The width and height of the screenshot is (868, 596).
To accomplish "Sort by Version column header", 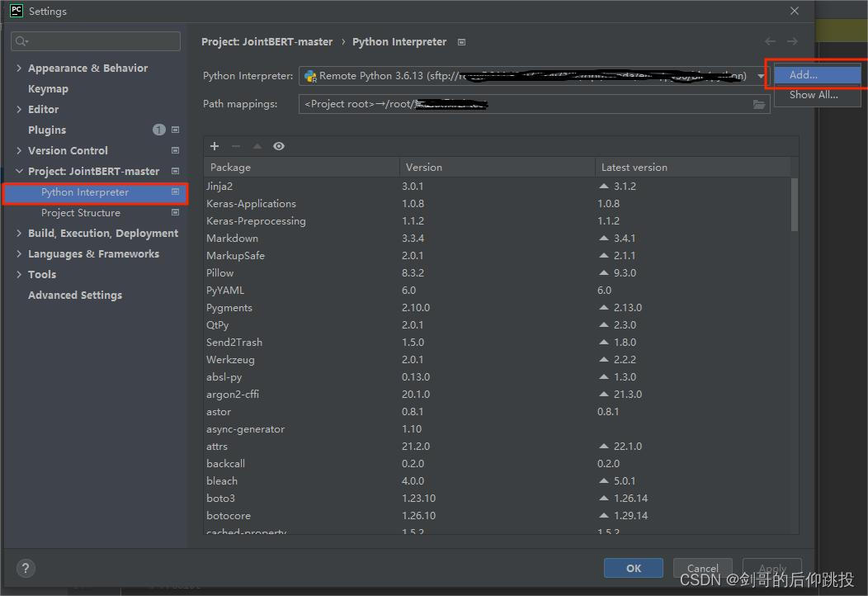I will (497, 168).
